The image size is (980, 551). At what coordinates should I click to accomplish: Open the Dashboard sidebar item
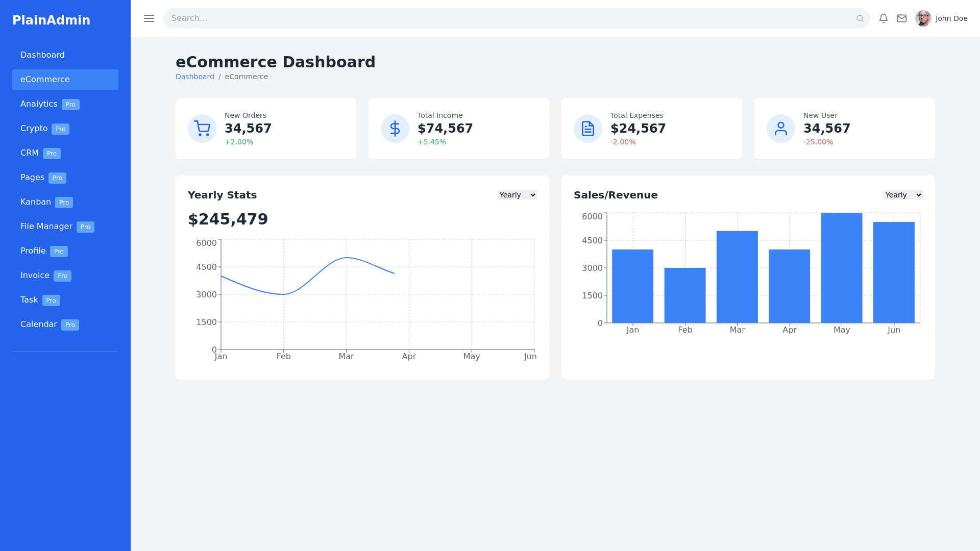point(43,55)
